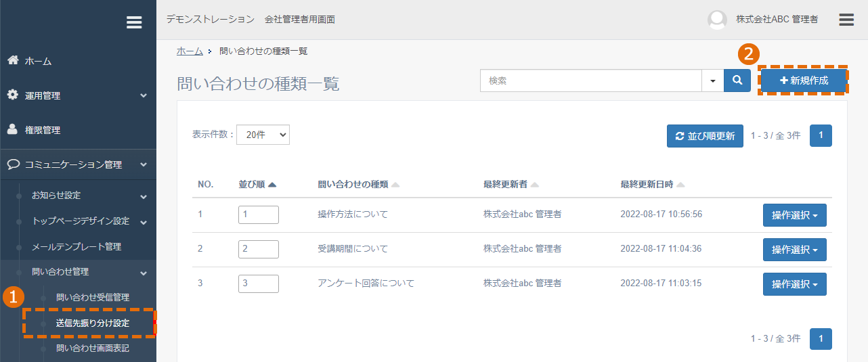Image resolution: width=868 pixels, height=362 pixels.
Task: Click the speech bubble icon beside コミュニケーション管理
Action: coord(13,164)
